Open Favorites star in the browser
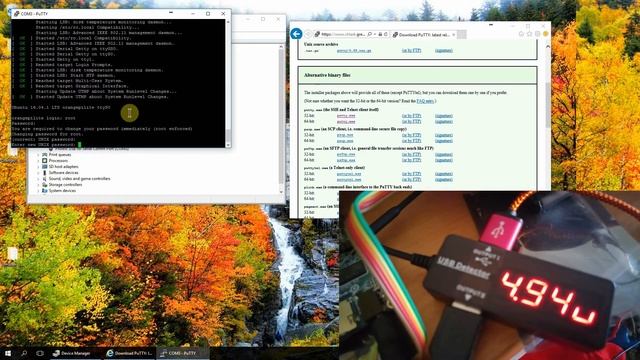This screenshot has width=640, height=360. click(x=529, y=34)
